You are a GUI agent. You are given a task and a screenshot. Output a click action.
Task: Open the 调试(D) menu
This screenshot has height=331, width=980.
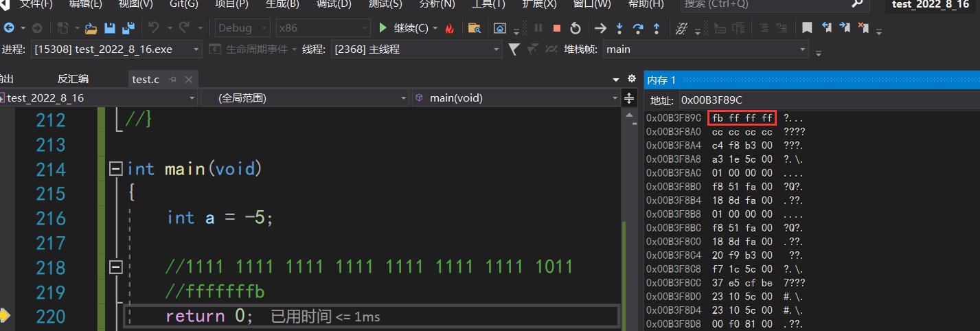pos(334,4)
